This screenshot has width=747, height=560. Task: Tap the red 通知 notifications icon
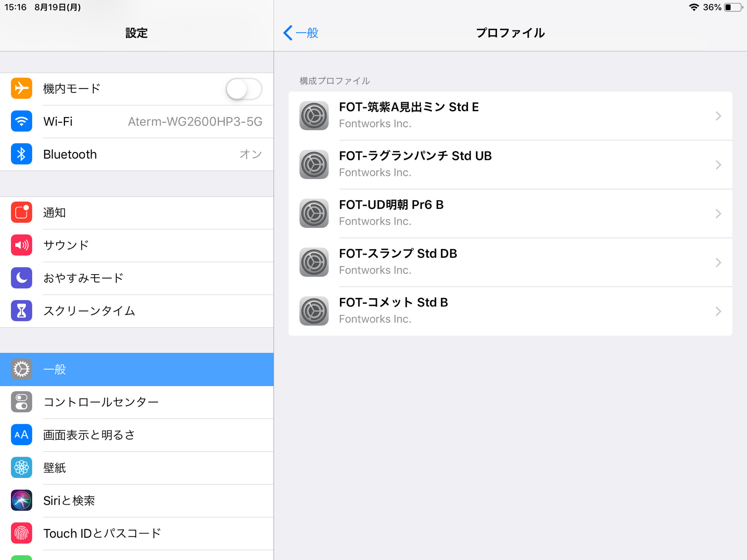(x=21, y=212)
